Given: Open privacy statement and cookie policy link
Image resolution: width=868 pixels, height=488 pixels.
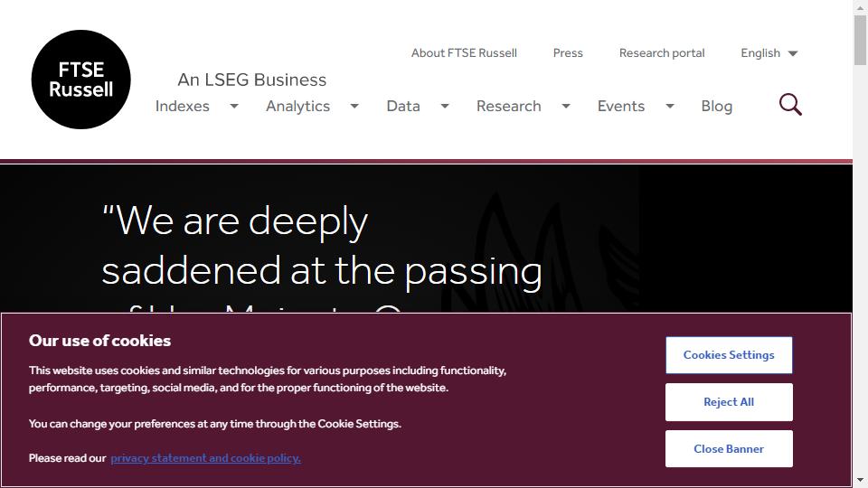Looking at the screenshot, I should pyautogui.click(x=206, y=458).
